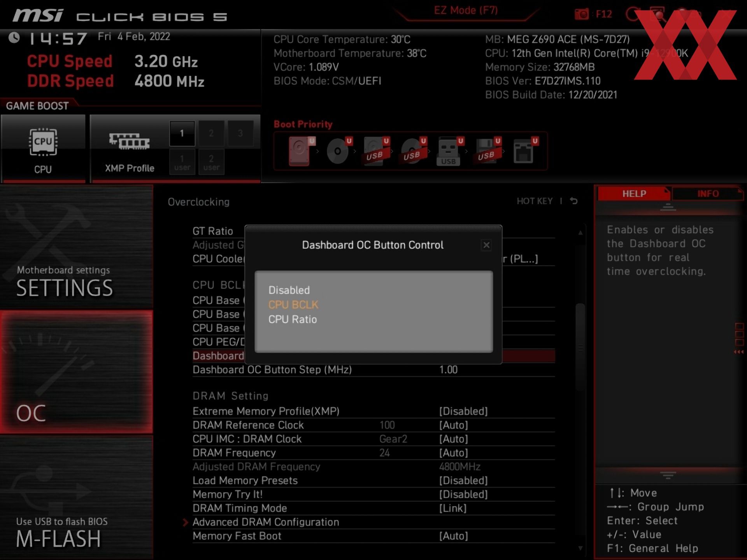Choose Disabled in the dialog list
Screen dimensions: 747x560
[x=289, y=290]
